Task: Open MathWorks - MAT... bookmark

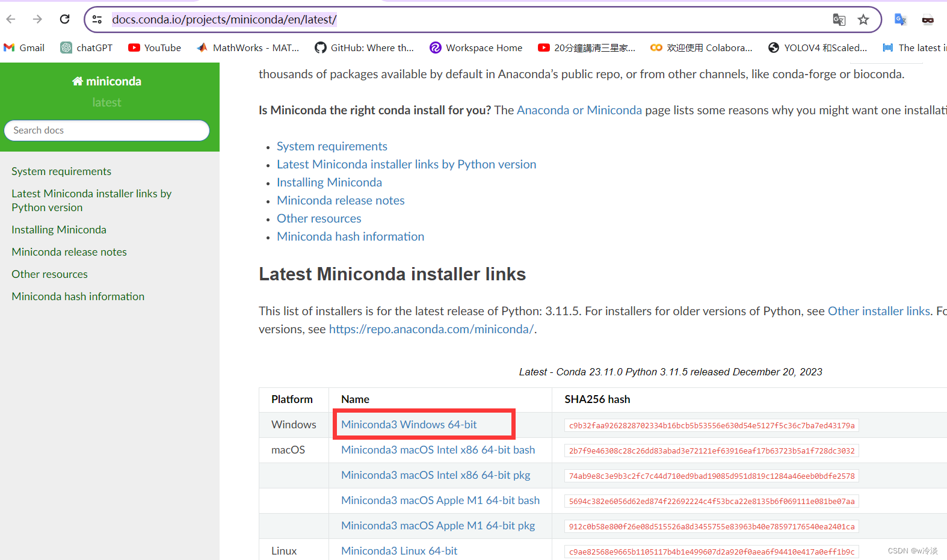Action: tap(248, 48)
